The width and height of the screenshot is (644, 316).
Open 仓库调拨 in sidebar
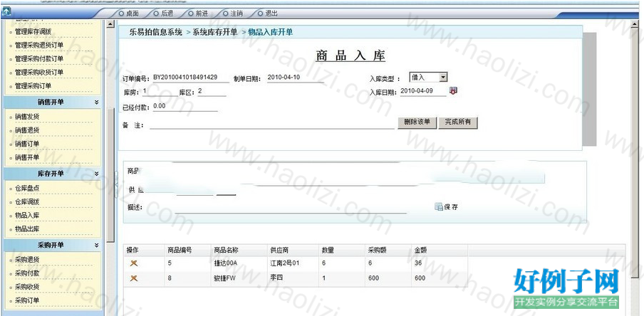click(x=27, y=201)
